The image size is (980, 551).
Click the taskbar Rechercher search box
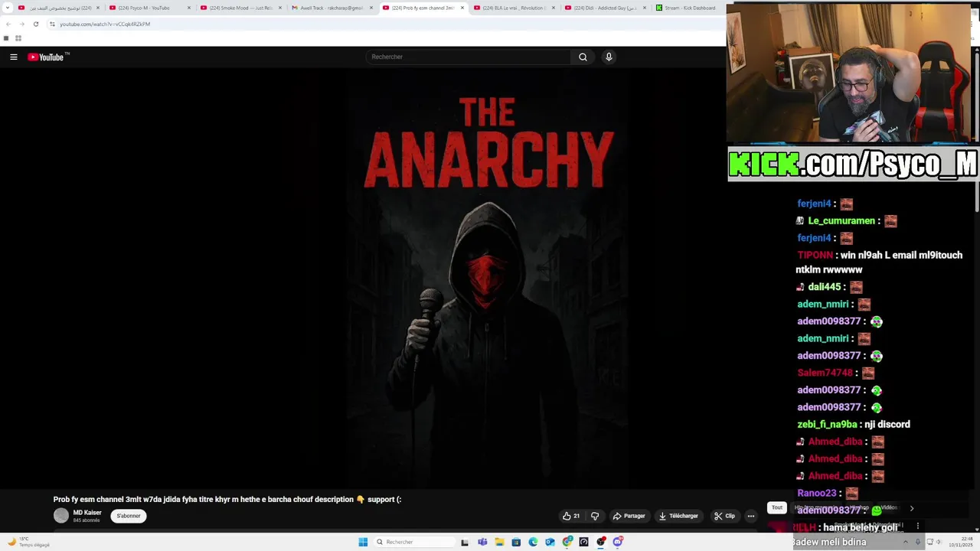point(413,542)
